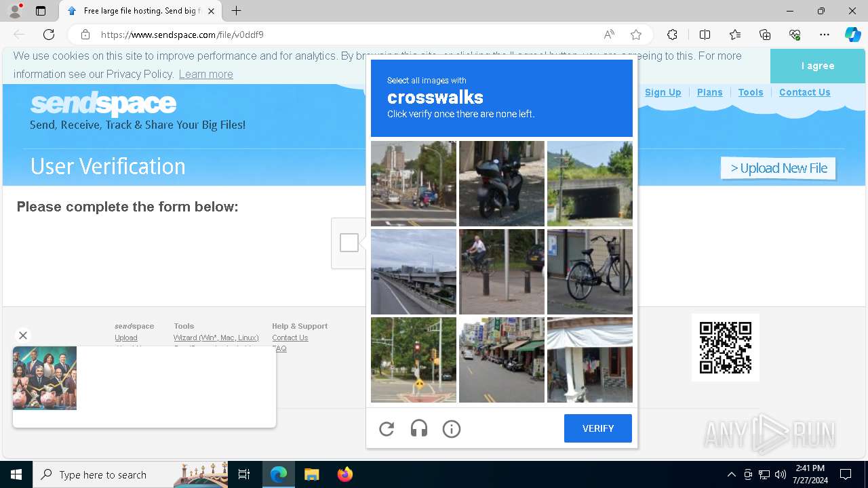
Task: Open the Favorites list
Action: [735, 35]
